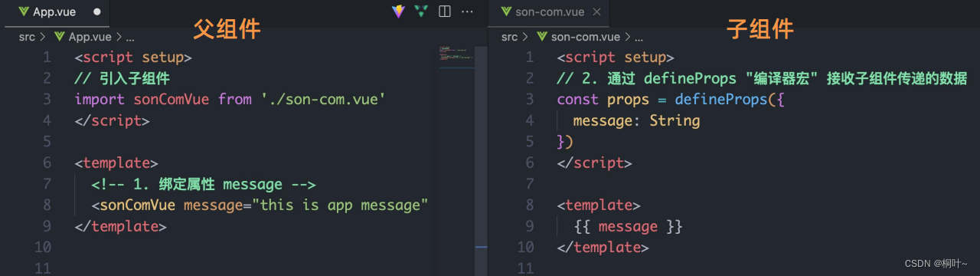Click 'message: String' in son-com.vue
Screen dimensions: 980x276
click(x=637, y=120)
